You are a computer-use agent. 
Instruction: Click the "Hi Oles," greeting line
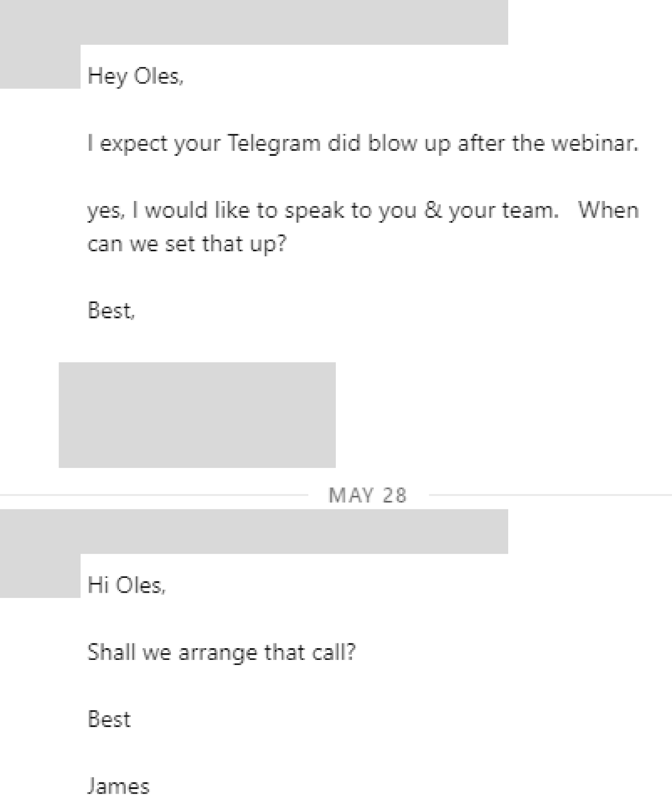[127, 585]
